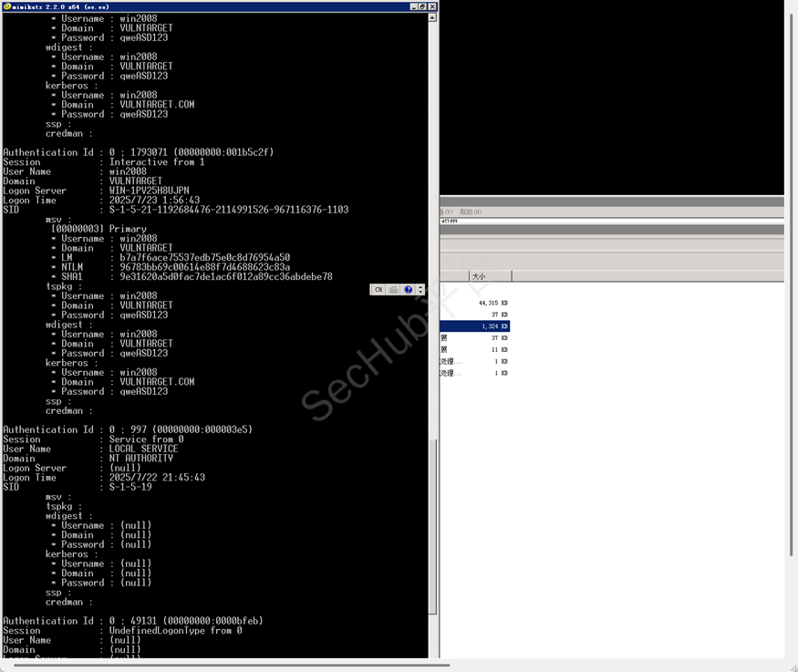This screenshot has height=672, width=798.
Task: Maximize the mimikatz console window
Action: (422, 6)
